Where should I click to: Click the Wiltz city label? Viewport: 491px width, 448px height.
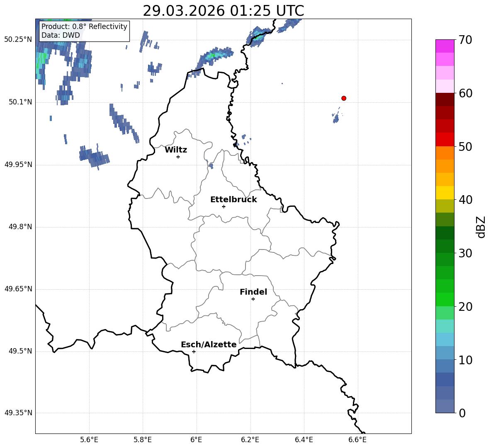click(176, 150)
